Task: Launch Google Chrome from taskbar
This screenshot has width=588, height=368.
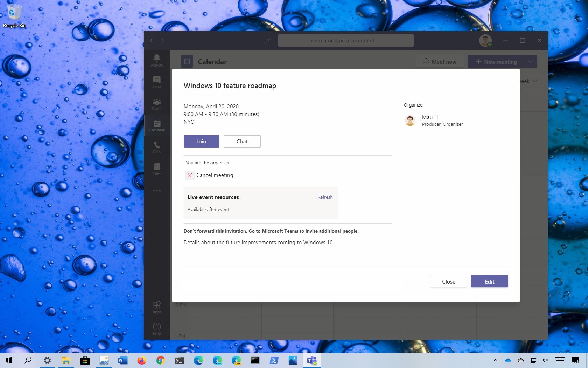Action: pyautogui.click(x=160, y=360)
